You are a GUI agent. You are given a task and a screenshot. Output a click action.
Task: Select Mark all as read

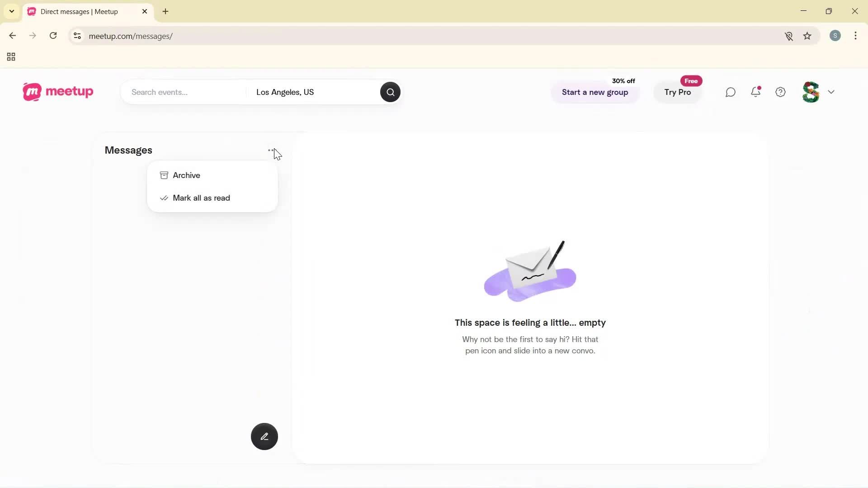[x=201, y=198]
